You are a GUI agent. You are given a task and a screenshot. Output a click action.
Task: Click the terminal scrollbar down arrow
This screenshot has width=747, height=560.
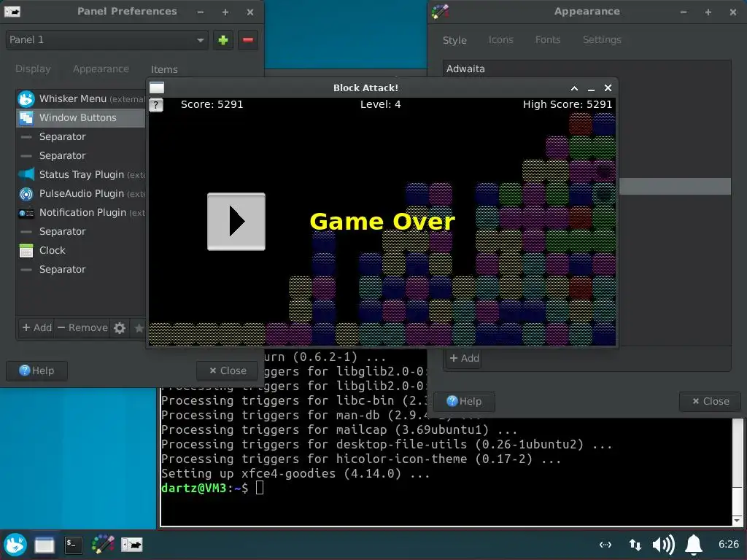pos(737,521)
